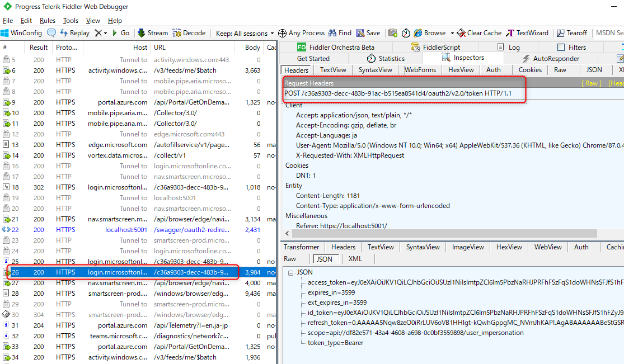
Task: Collapse the JSON tree root node
Action: tap(291, 272)
